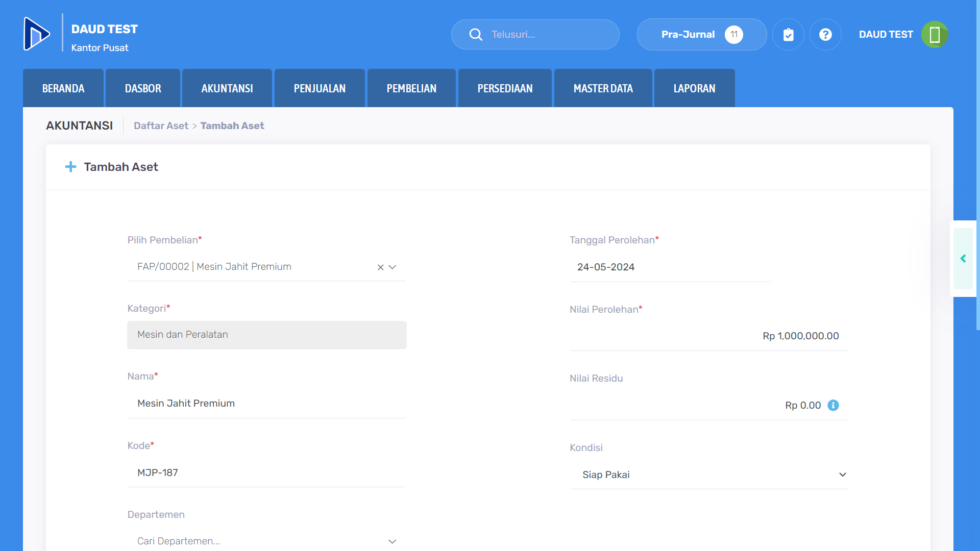Open the DASBOR tab
This screenshot has width=980, height=551.
pyautogui.click(x=143, y=88)
